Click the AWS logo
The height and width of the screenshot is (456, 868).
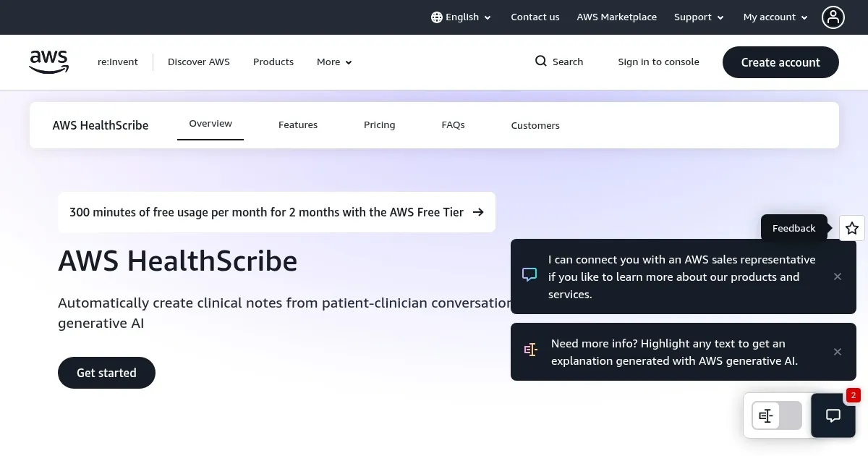click(x=48, y=62)
